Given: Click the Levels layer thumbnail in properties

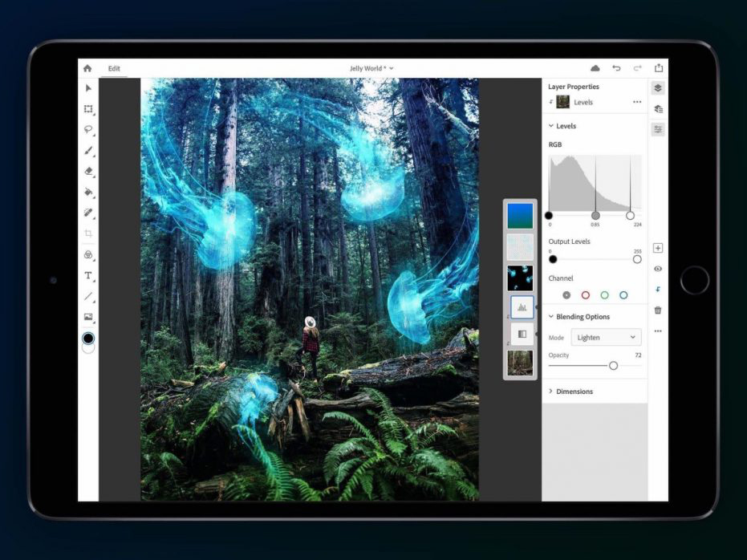Looking at the screenshot, I should [x=562, y=102].
